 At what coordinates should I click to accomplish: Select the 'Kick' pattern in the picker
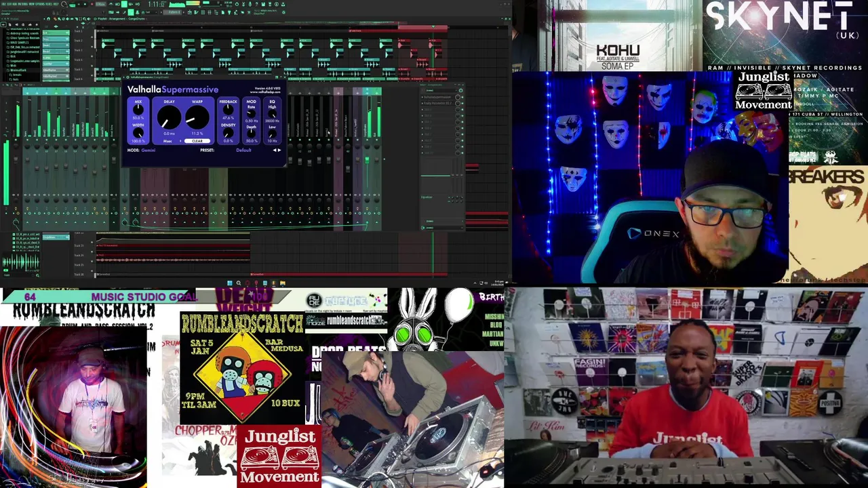[x=56, y=33]
